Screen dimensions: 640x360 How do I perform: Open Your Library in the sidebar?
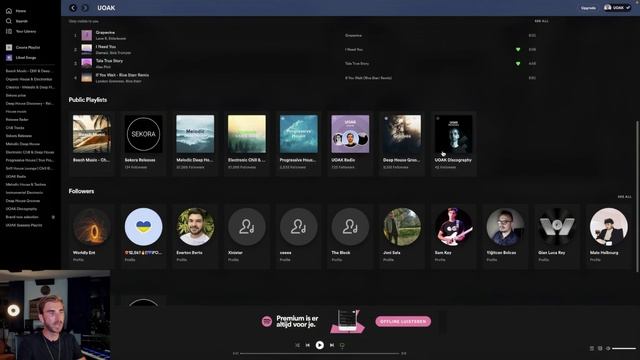pyautogui.click(x=21, y=31)
